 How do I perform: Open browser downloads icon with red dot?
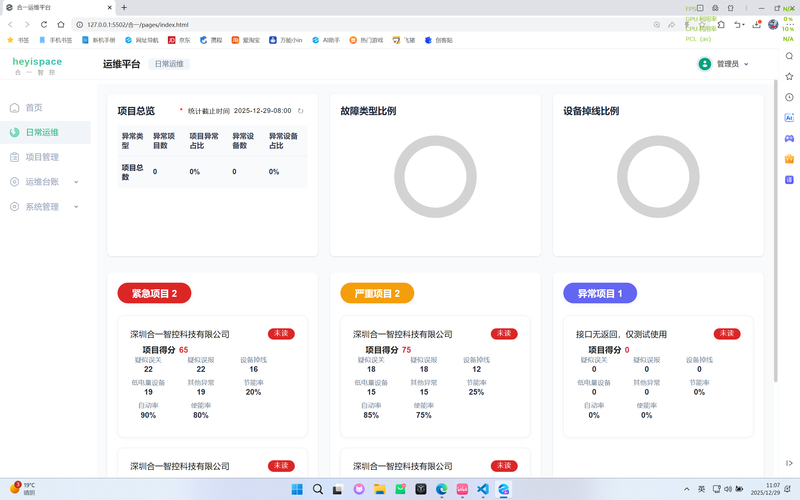coord(757,24)
